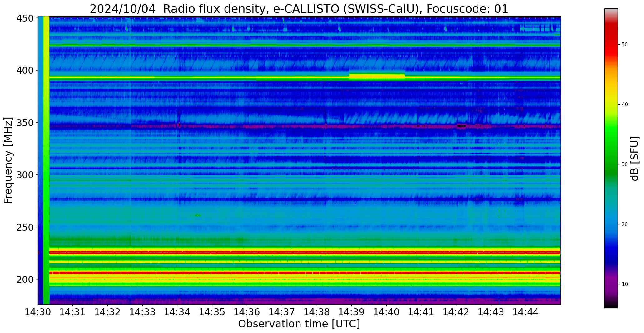Click the 14:37 time tick label
Screen dimensions: 644x333
coord(282,312)
